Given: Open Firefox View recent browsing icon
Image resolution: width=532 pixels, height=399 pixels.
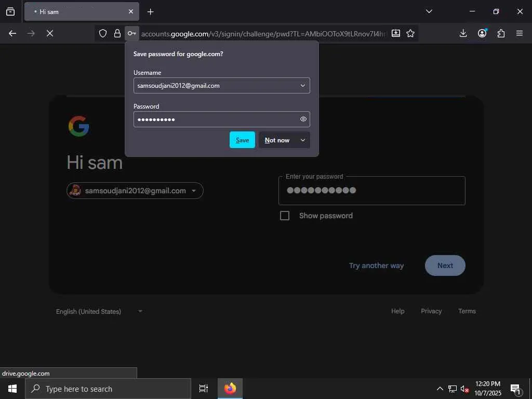Looking at the screenshot, I should (10, 11).
